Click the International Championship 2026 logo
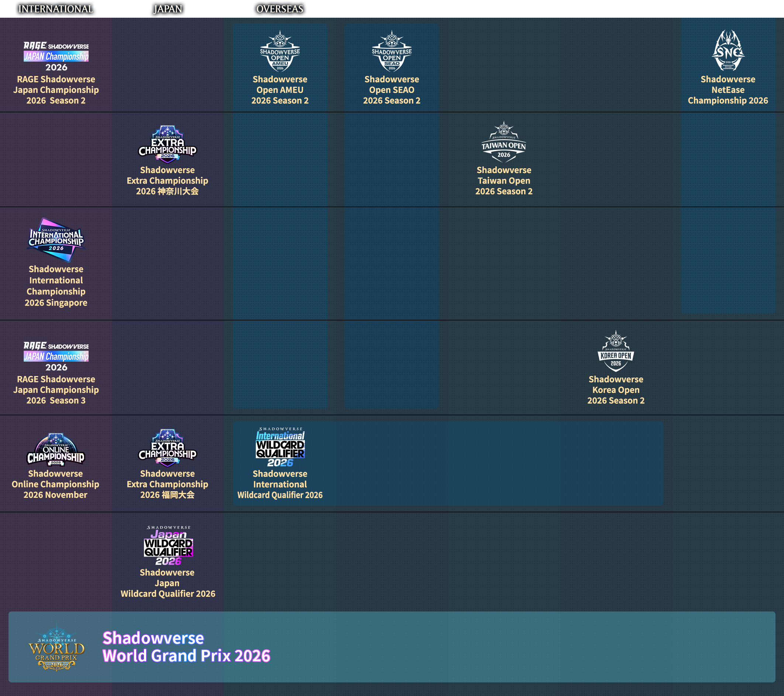The height and width of the screenshot is (696, 784). click(x=56, y=240)
